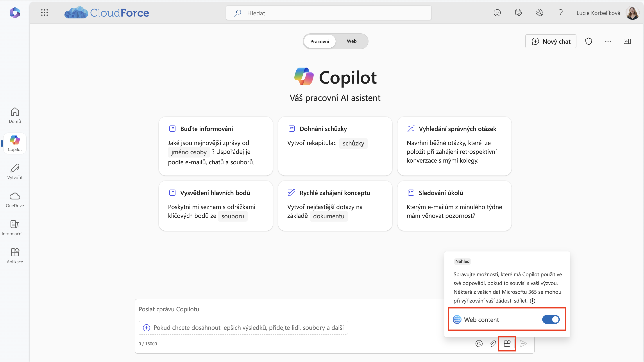Open the feedback smiley icon

(x=497, y=13)
